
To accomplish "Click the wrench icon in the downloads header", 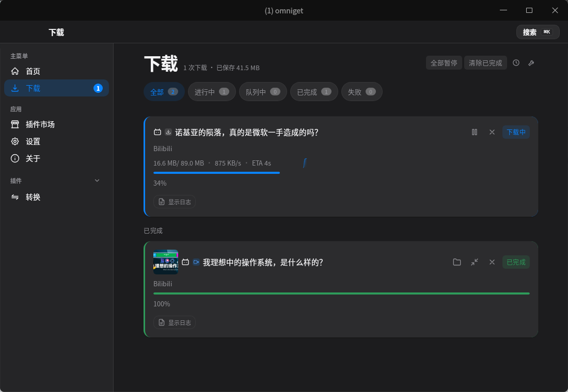I will click(x=531, y=63).
